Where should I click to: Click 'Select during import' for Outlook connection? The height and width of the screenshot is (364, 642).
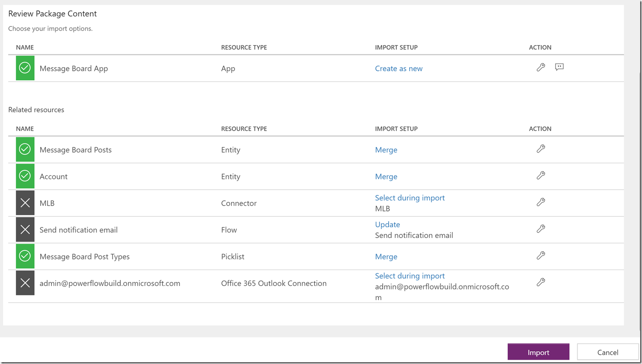tap(410, 276)
